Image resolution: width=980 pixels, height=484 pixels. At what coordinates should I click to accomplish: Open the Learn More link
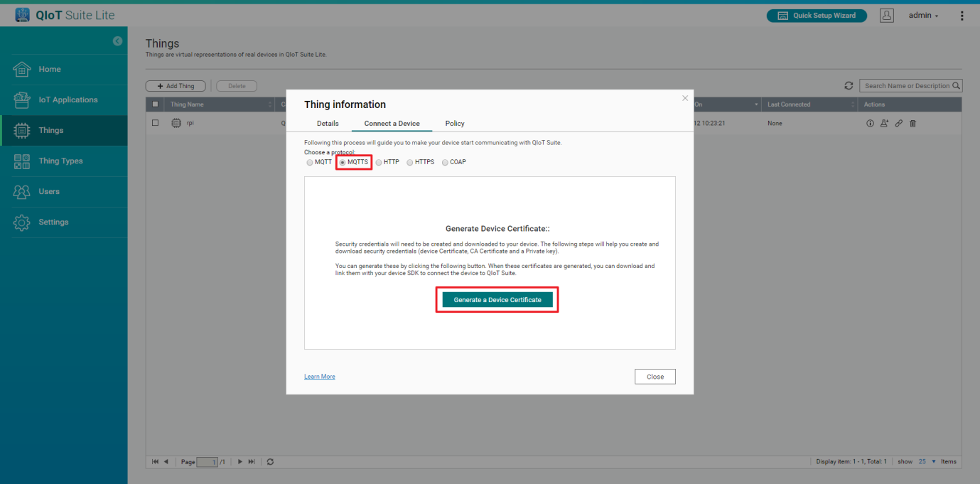point(320,377)
